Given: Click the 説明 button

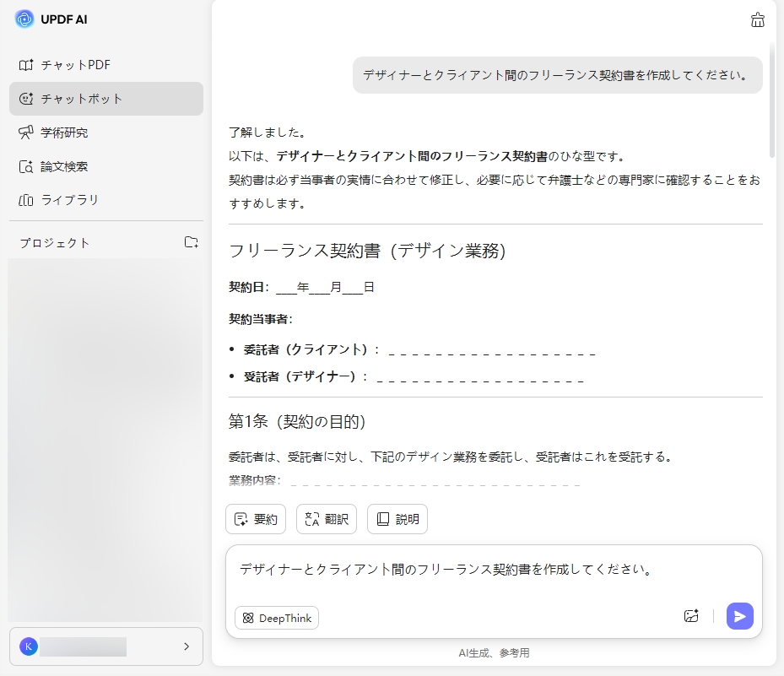Looking at the screenshot, I should (397, 519).
